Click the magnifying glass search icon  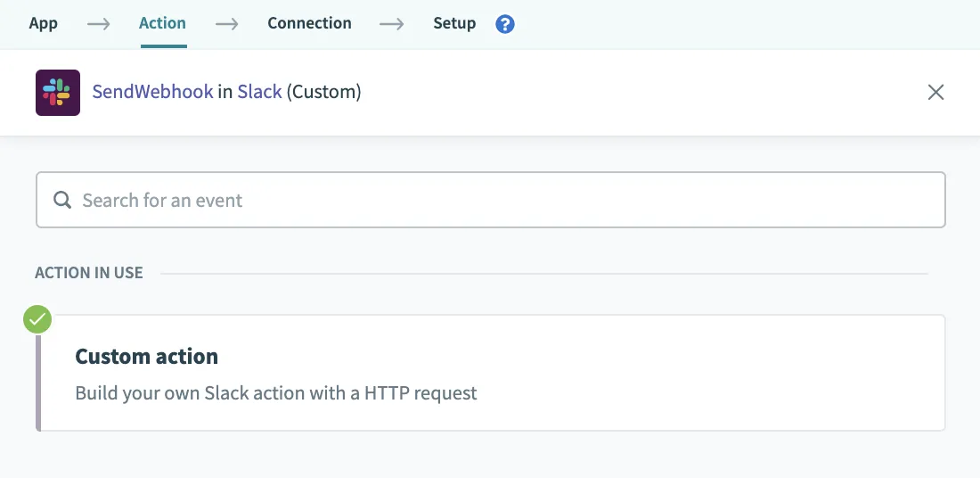tap(62, 201)
